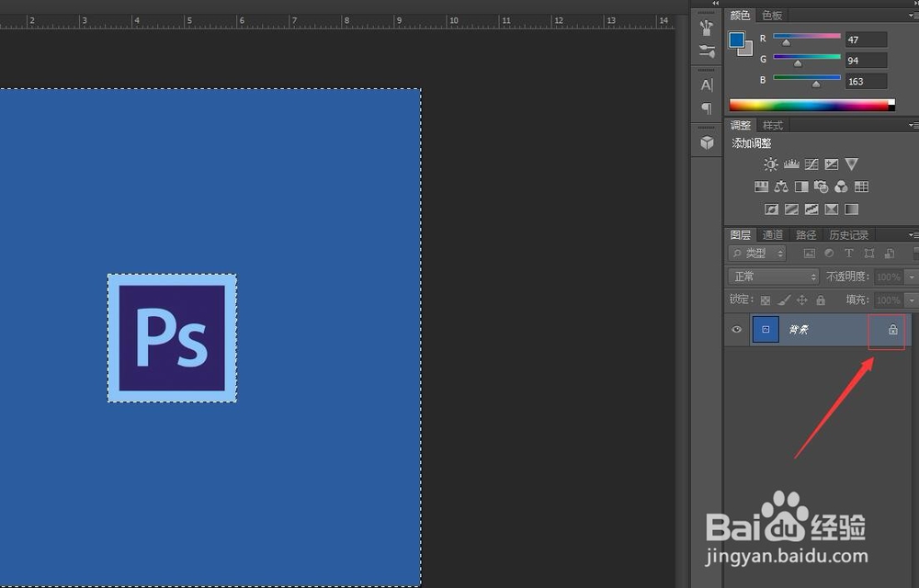Open the 不透明度 opacity arrow
Image resolution: width=919 pixels, height=588 pixels.
[912, 277]
